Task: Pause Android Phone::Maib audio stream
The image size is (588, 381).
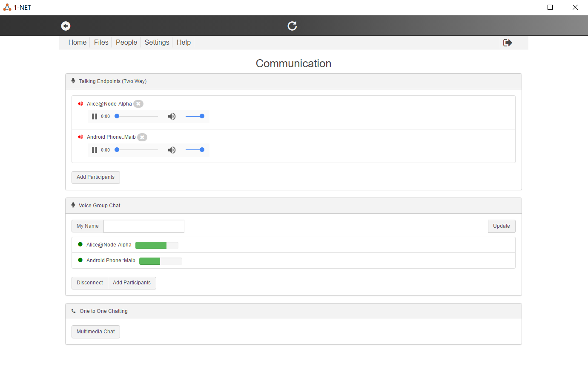Action: tap(95, 150)
